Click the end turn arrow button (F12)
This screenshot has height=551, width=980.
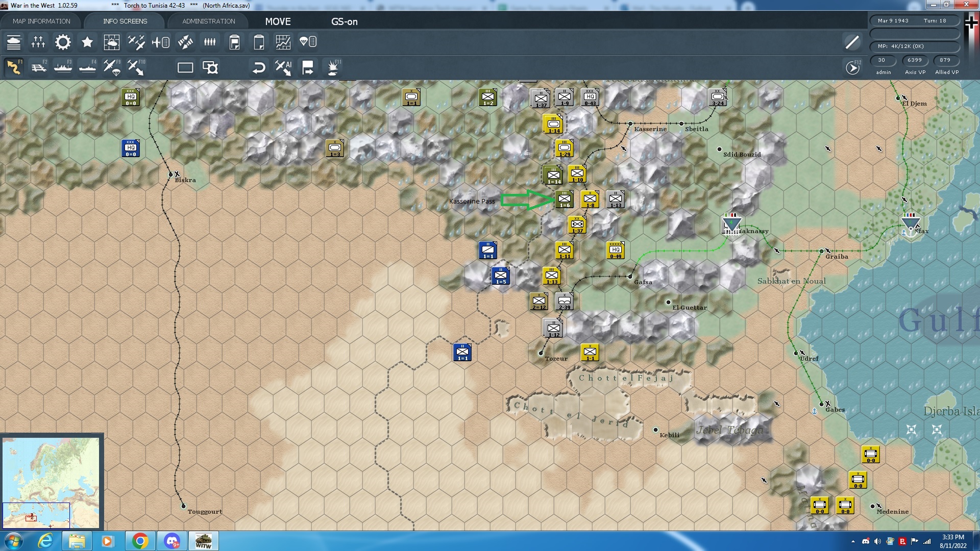coord(852,67)
